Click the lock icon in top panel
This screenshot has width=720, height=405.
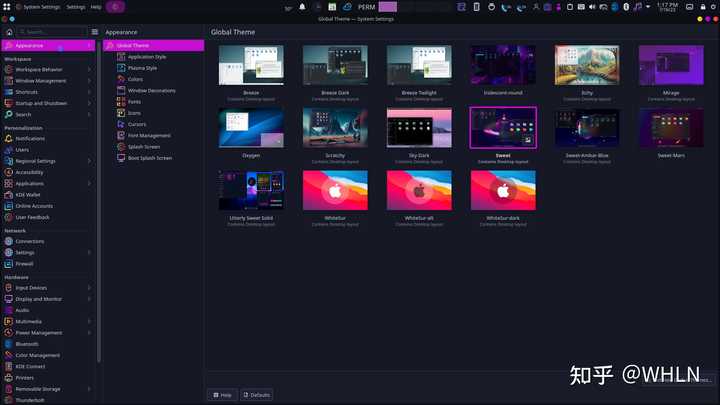[703, 7]
